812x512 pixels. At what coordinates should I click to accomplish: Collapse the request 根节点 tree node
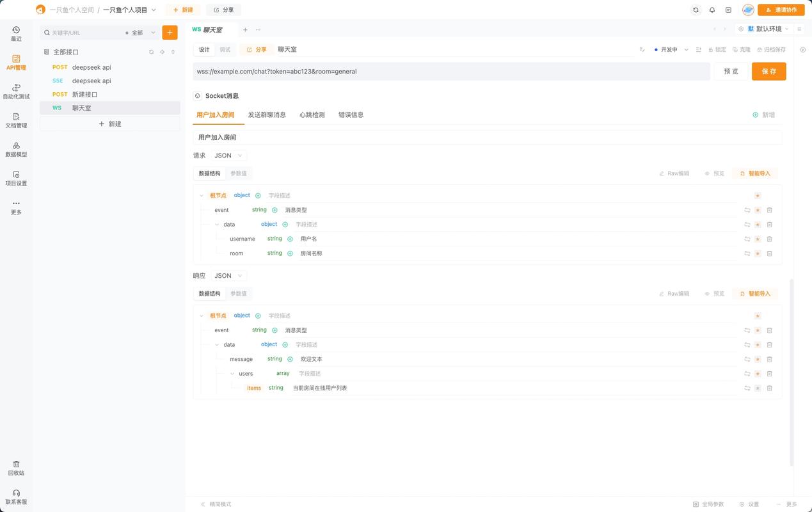202,196
